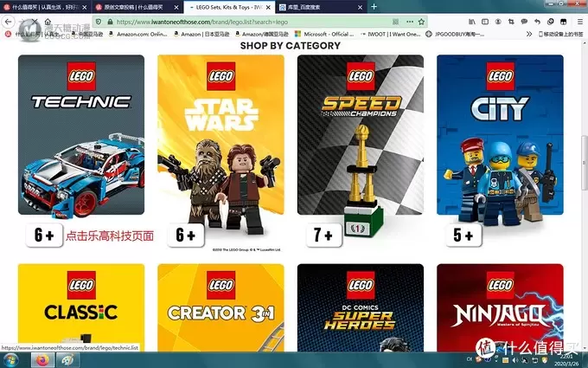
Task: Open Microsoft - Official bookmark
Action: 324,34
